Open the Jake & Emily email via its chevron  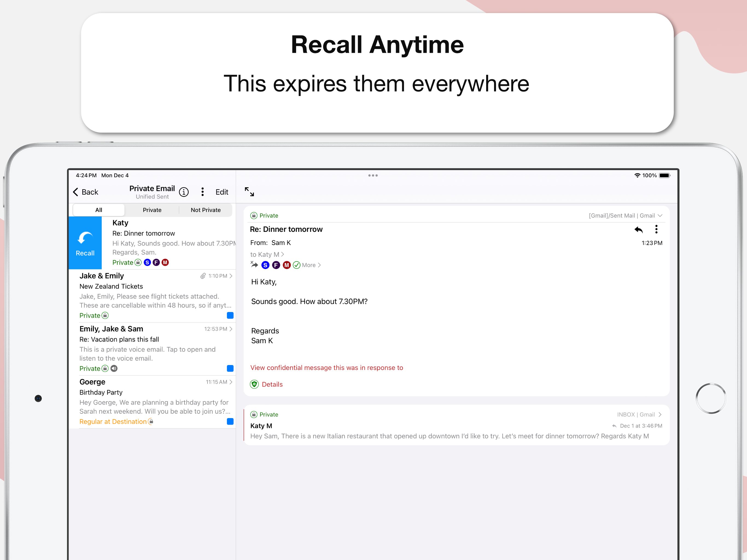(231, 276)
